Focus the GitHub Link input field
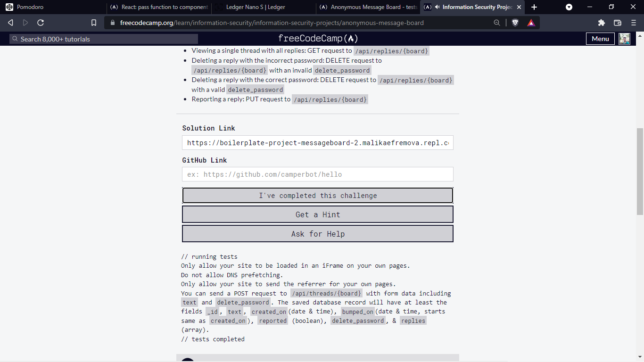This screenshot has width=644, height=362. [x=318, y=174]
